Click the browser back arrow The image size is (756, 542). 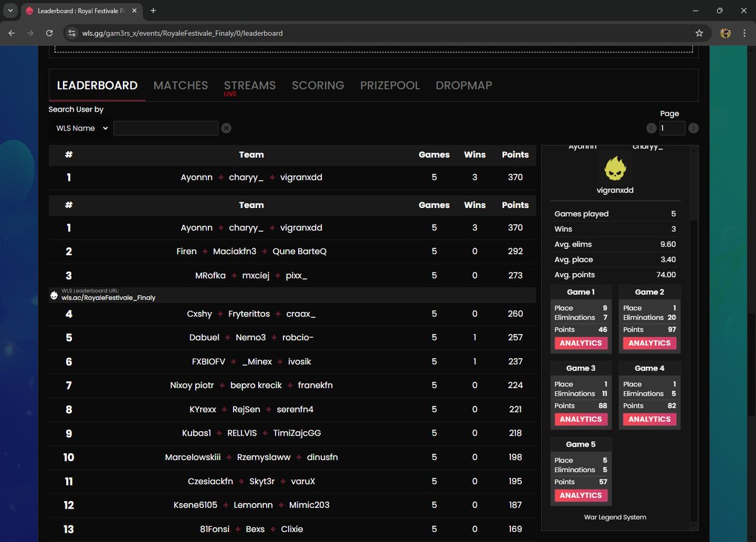point(12,33)
